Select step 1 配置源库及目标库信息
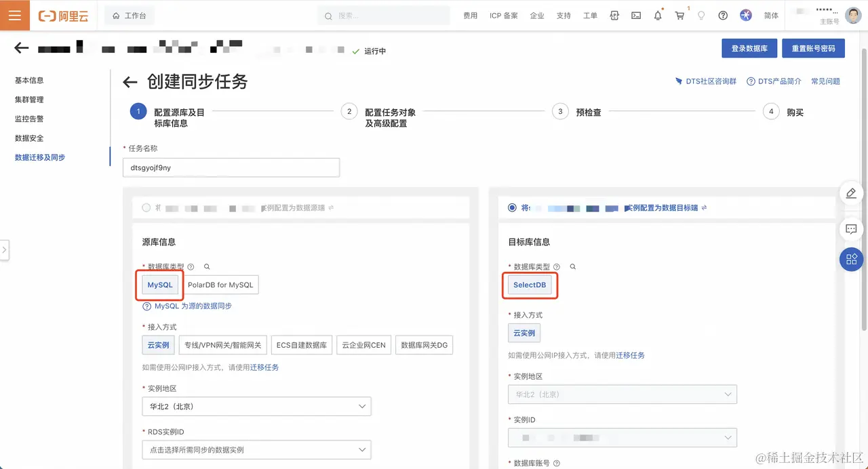 pyautogui.click(x=167, y=117)
